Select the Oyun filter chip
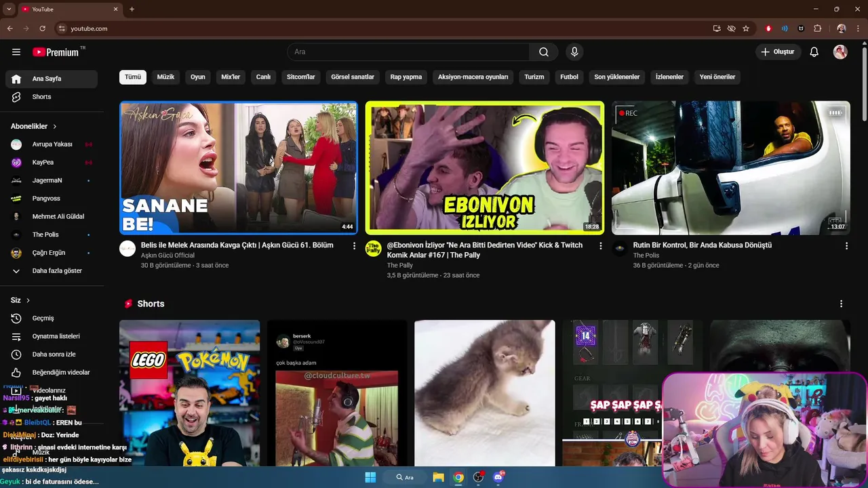Screen dimensions: 868x488 click(198, 77)
